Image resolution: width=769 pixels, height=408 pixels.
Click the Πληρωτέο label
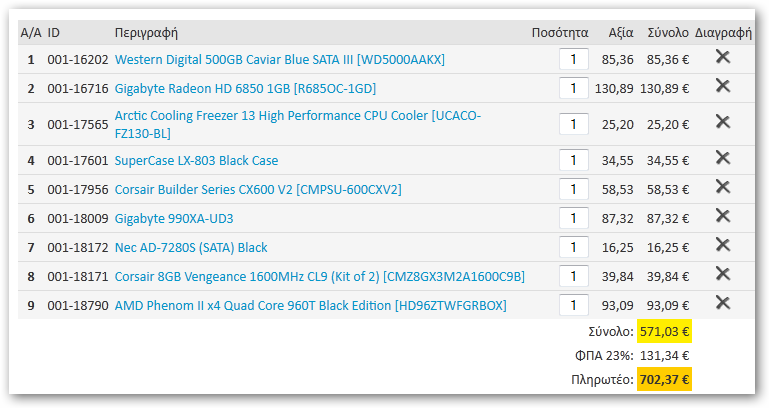point(603,380)
